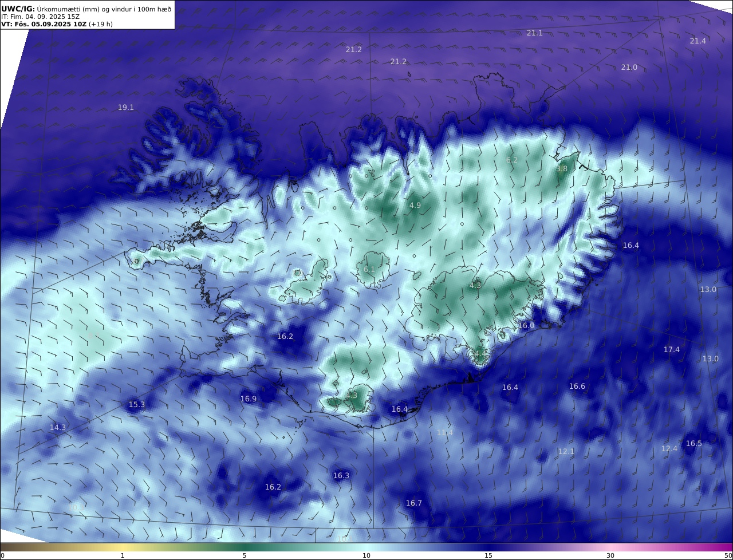Click the 'VT: Fös. 05.09.2025 10Z' line
This screenshot has width=733, height=560.
click(x=44, y=24)
